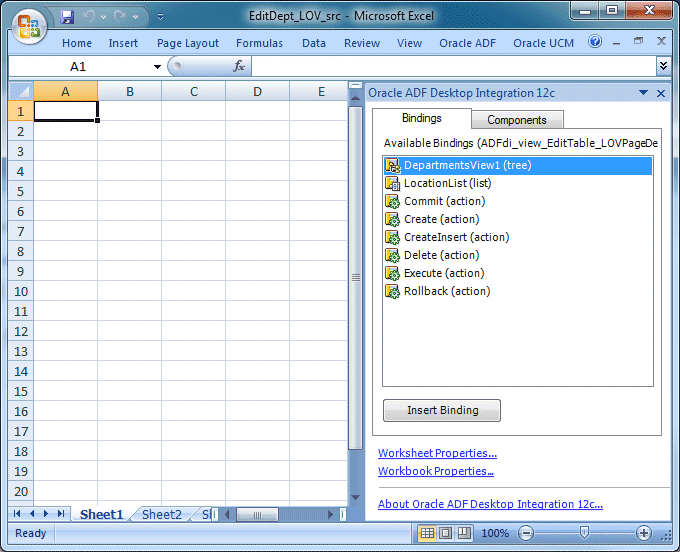680x552 pixels.
Task: Go to previous sheet tab arrow
Action: 32,514
